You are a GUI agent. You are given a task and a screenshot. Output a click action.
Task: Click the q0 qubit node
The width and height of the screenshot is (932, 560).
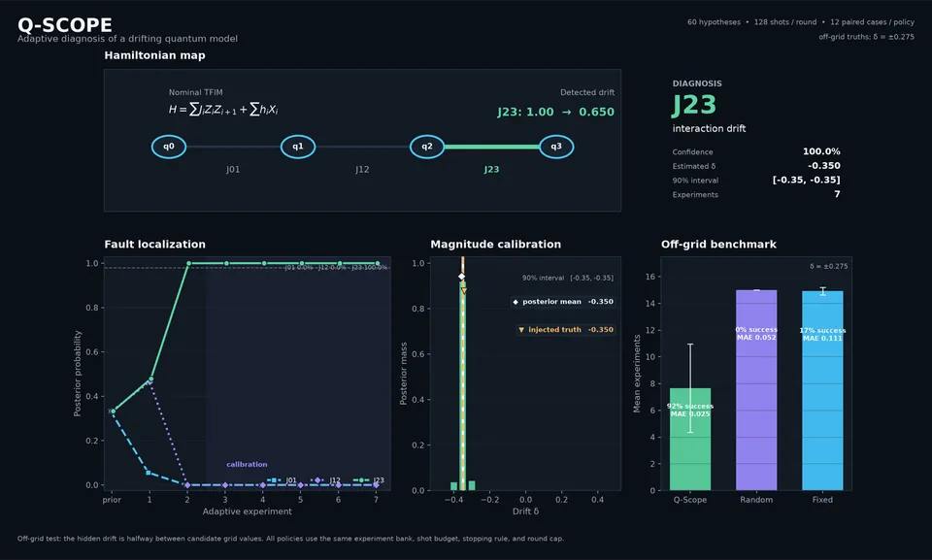point(169,147)
